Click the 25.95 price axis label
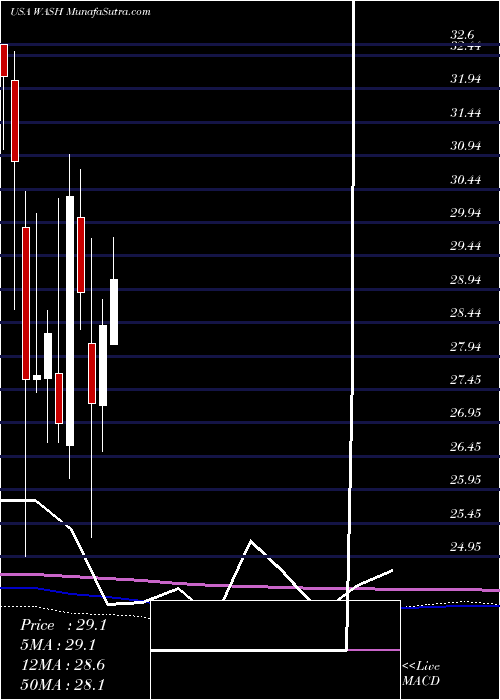This screenshot has height=700, width=500. [x=466, y=479]
